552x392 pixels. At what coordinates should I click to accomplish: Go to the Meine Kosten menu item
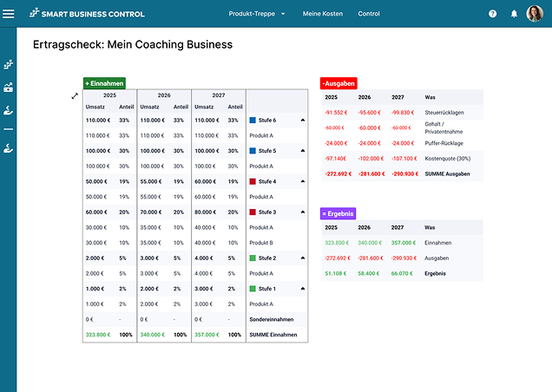pos(321,14)
